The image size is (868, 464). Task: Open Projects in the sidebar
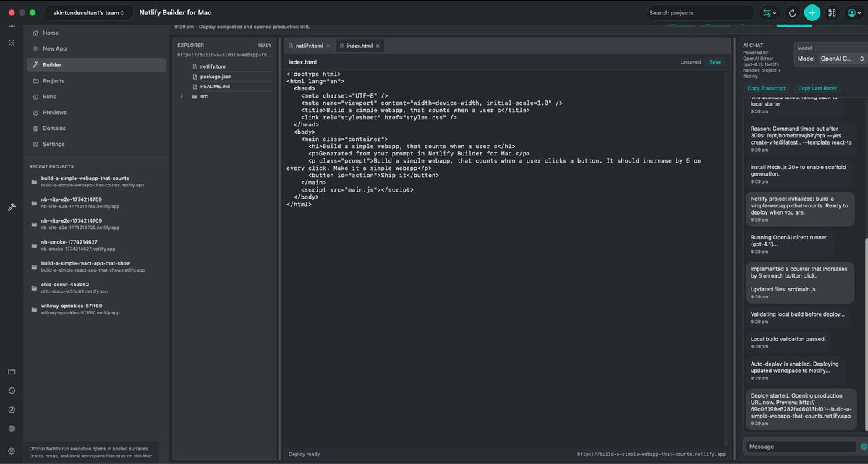point(96,80)
